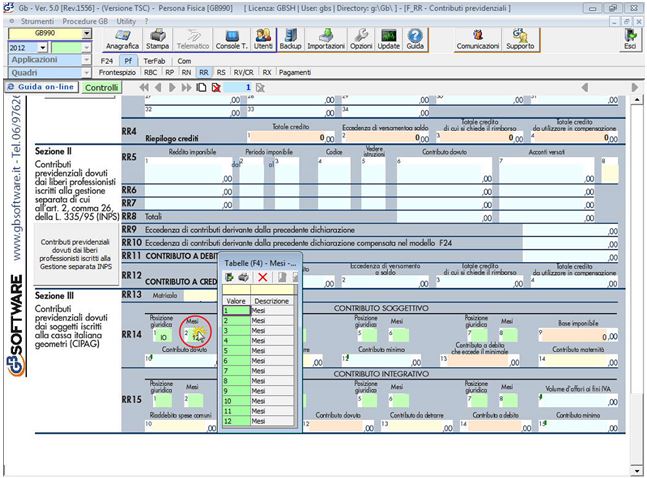Image resolution: width=647 pixels, height=478 pixels.
Task: Switch to the F24 tab
Action: 106,61
